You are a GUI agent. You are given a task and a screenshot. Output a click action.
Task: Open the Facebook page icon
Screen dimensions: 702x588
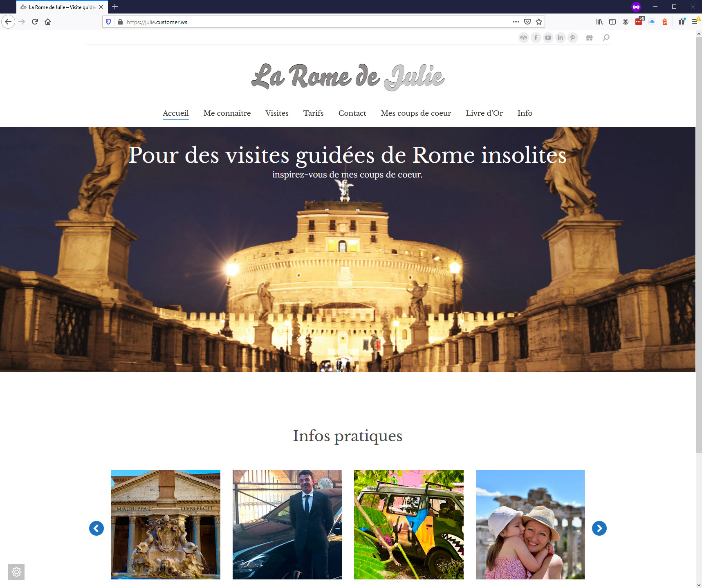pos(536,38)
